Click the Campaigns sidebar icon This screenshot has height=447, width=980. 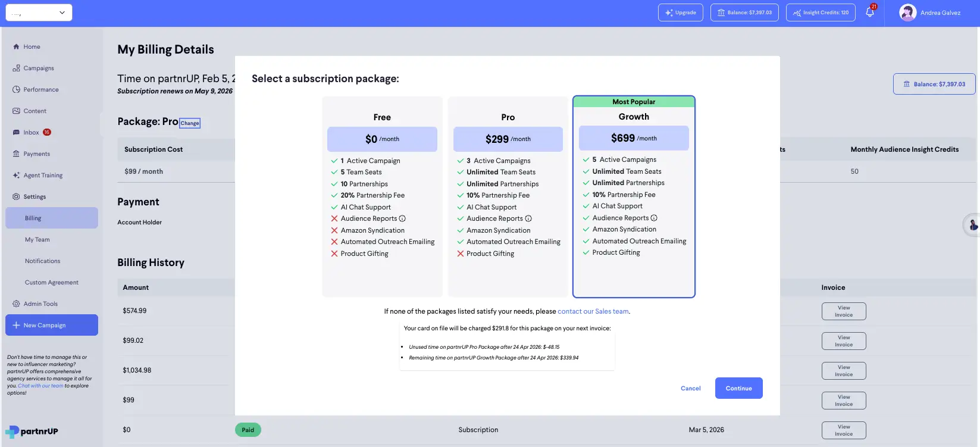click(16, 68)
